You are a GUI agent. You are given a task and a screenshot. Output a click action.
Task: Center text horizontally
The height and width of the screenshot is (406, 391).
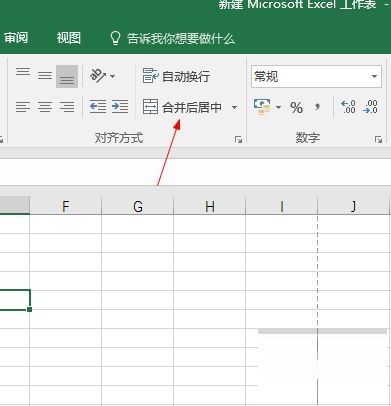click(x=45, y=107)
